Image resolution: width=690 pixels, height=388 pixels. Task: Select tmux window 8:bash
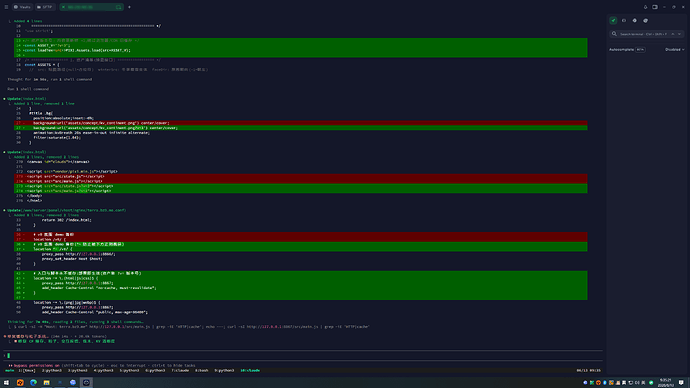[x=202, y=370]
